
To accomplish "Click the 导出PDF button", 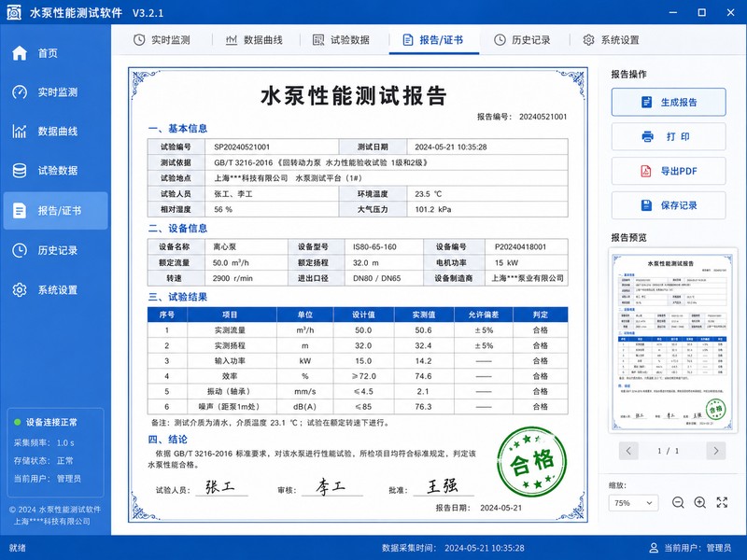I will [x=669, y=171].
